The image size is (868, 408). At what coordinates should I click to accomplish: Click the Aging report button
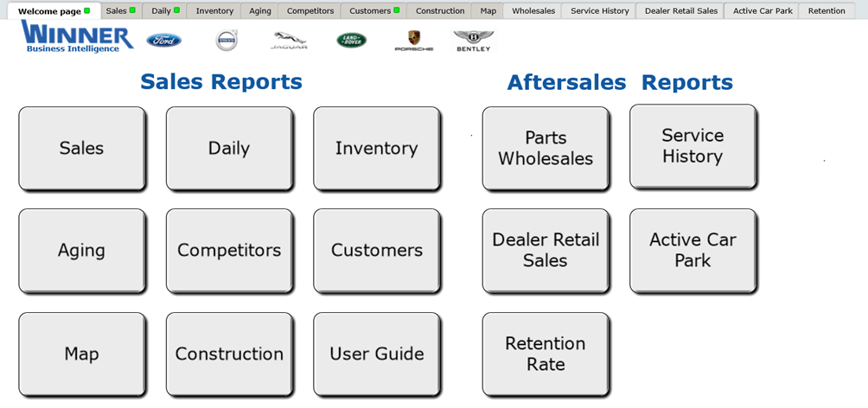coord(81,251)
